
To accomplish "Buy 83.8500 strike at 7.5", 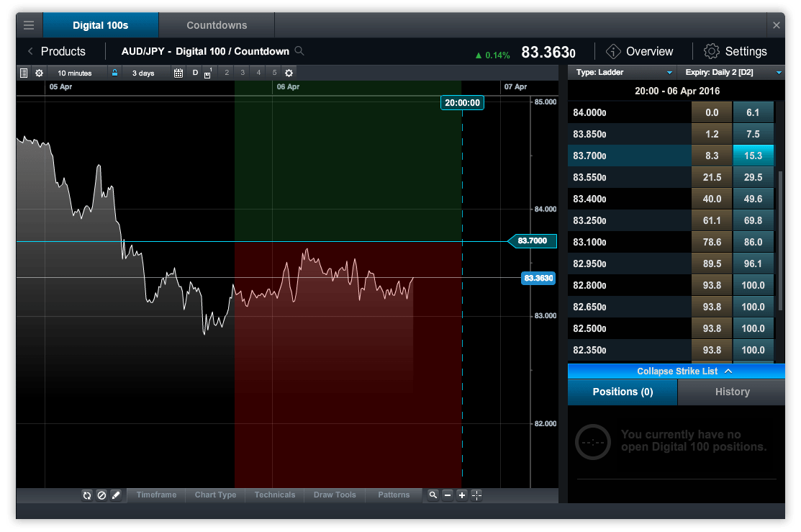I will (x=753, y=134).
